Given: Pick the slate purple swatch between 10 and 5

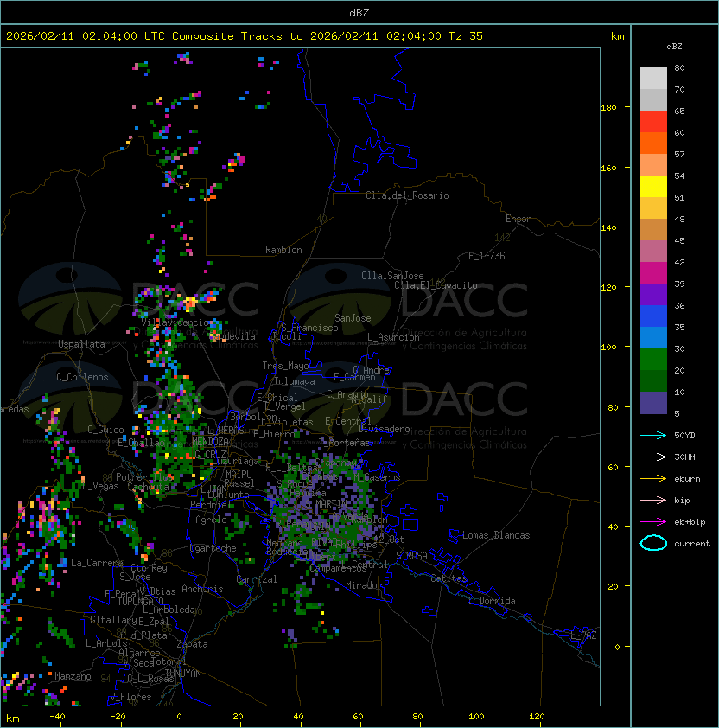Looking at the screenshot, I should click(653, 403).
